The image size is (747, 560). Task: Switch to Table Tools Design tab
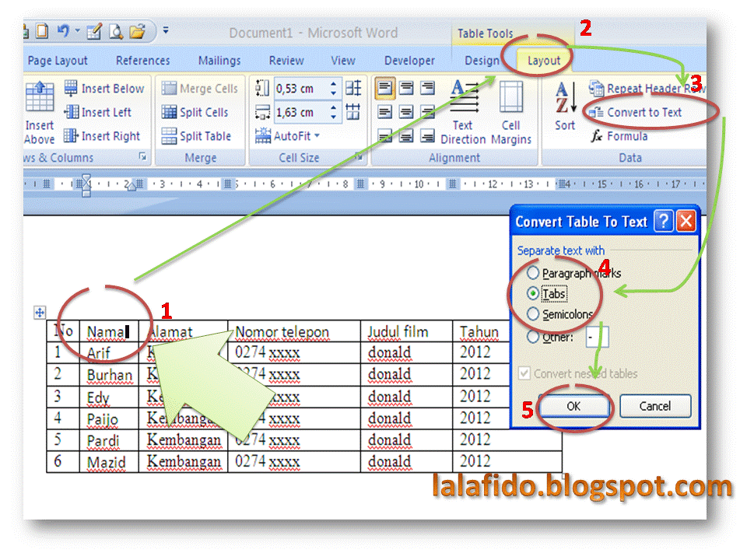482,61
